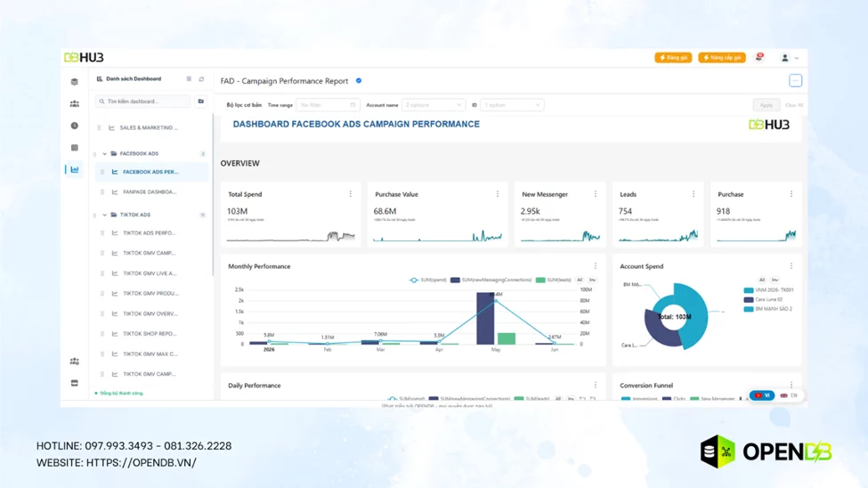This screenshot has width=868, height=488.
Task: Collapse the FACEBOOK ADS folder
Action: pyautogui.click(x=105, y=153)
